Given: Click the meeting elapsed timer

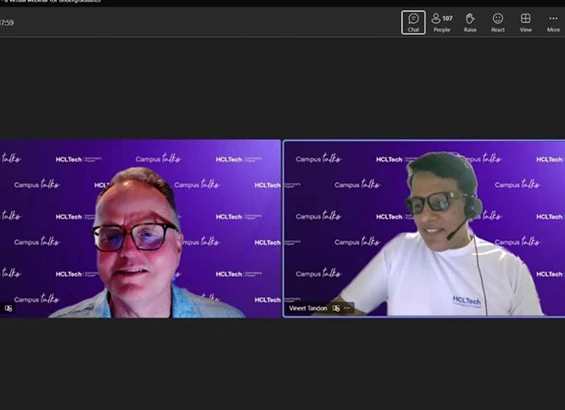Looking at the screenshot, I should (x=7, y=23).
